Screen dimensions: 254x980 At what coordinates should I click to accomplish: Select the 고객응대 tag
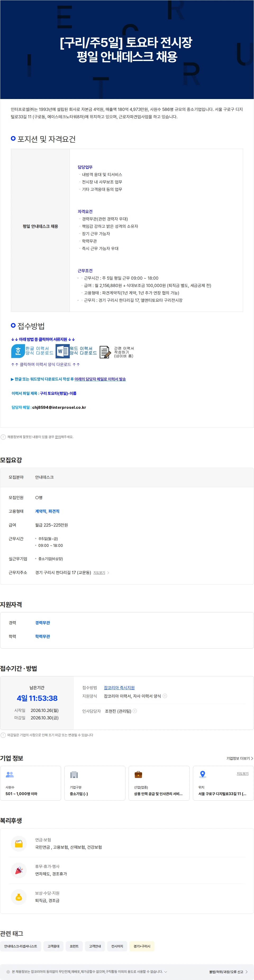pyautogui.click(x=53, y=946)
